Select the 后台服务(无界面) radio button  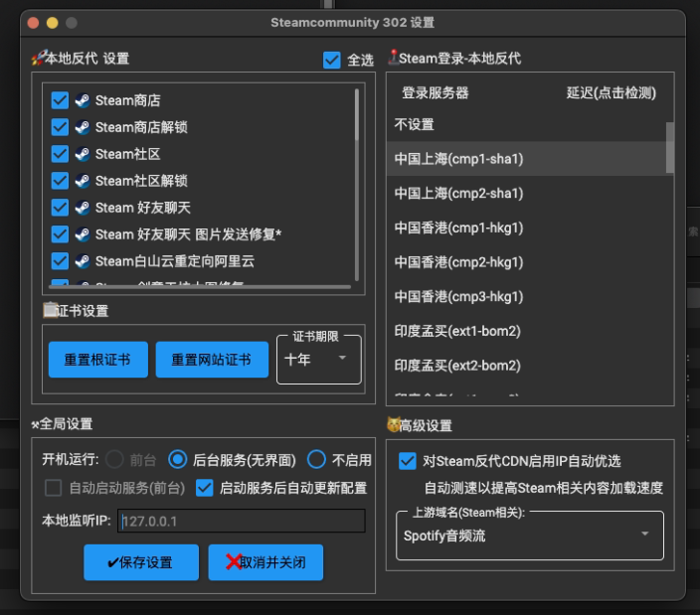click(178, 459)
